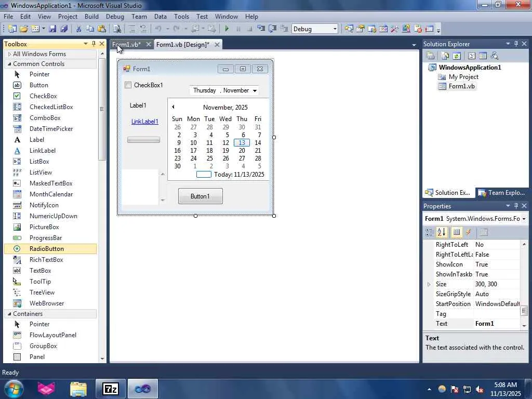532x399 pixels.
Task: Click the taskbar clock showing 5:08 AM
Action: 506,389
